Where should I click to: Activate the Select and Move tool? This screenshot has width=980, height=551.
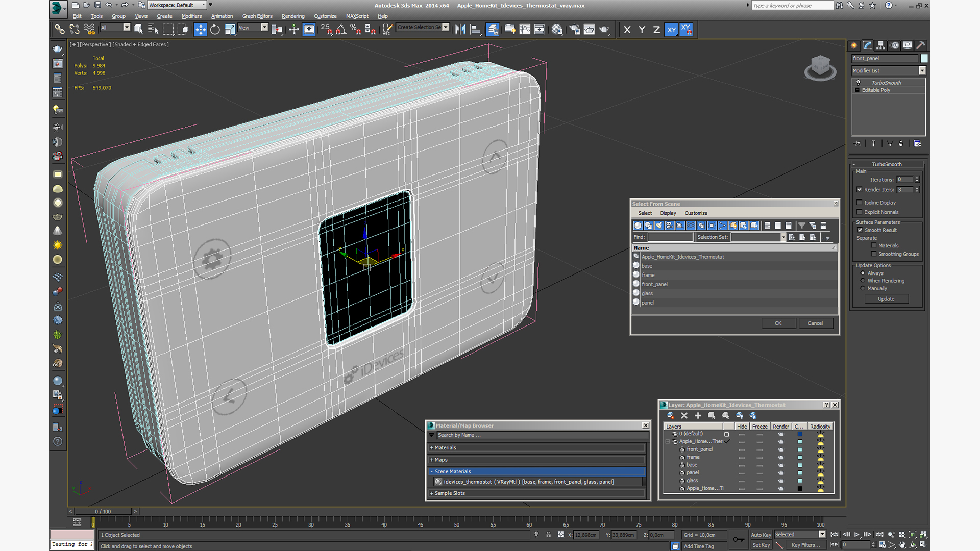[201, 30]
